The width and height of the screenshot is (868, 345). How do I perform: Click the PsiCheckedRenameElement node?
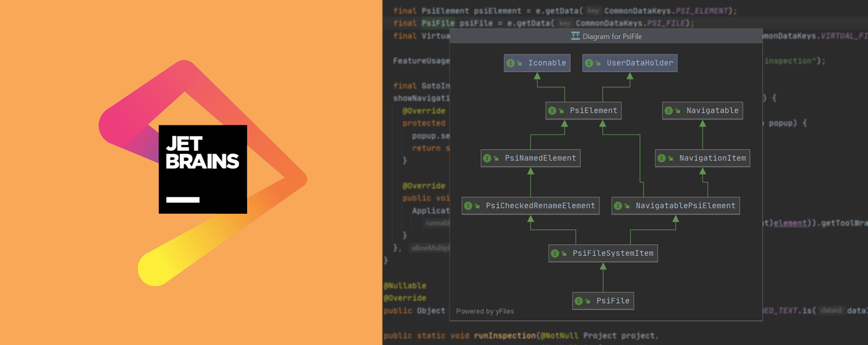pos(531,206)
